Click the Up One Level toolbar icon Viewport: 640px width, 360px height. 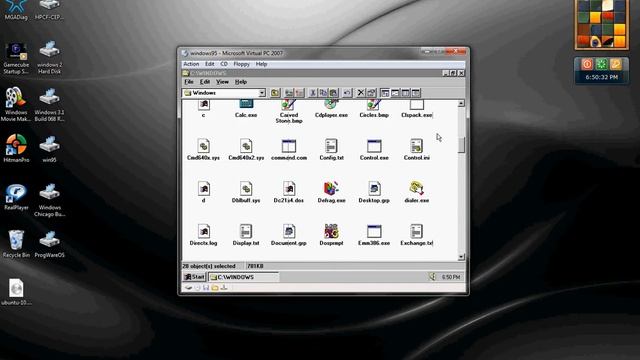point(275,93)
